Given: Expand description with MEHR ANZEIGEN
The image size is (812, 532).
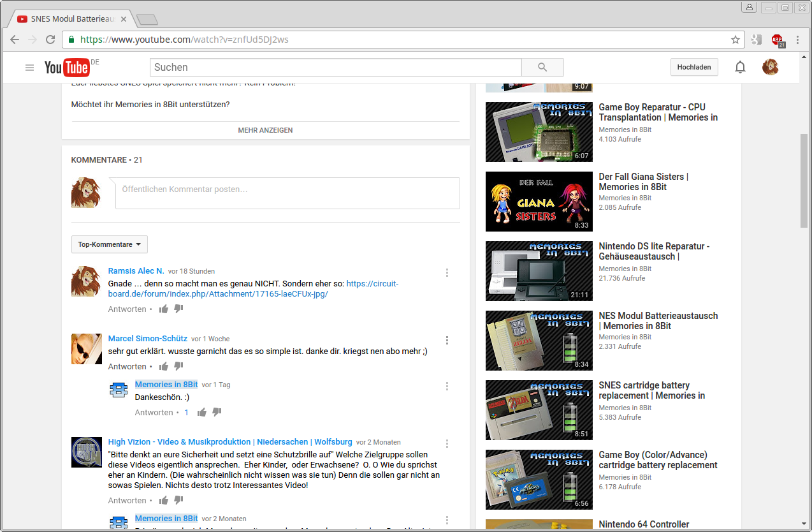Looking at the screenshot, I should pyautogui.click(x=265, y=130).
